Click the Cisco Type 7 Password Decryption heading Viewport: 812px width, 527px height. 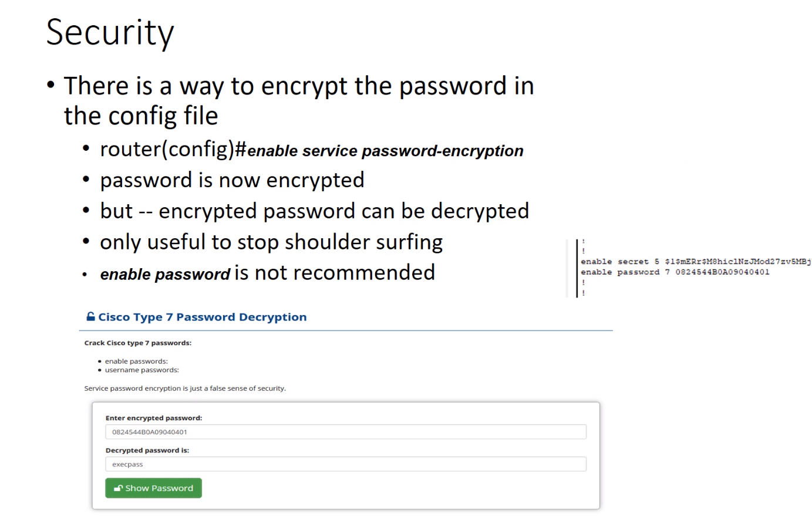click(x=202, y=317)
